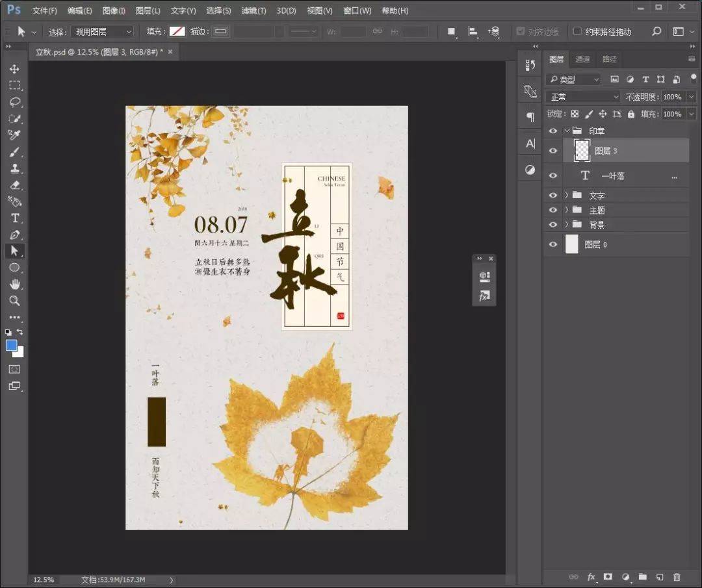Image resolution: width=702 pixels, height=588 pixels.
Task: Close the 立秋.psd document tab
Action: tap(170, 52)
